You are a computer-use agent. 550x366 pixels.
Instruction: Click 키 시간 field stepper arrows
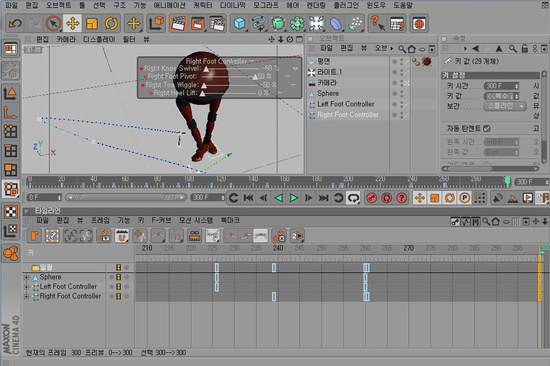[516, 86]
